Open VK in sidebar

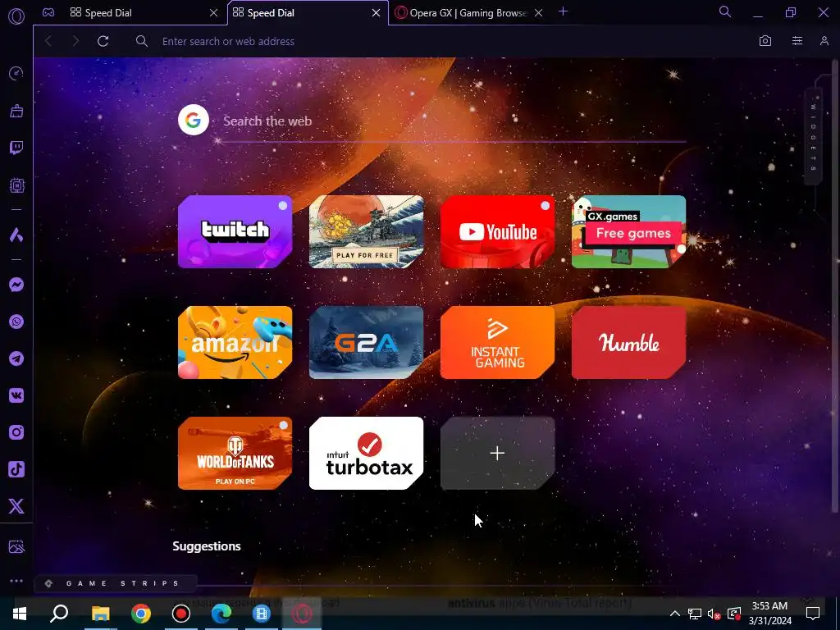coord(16,395)
